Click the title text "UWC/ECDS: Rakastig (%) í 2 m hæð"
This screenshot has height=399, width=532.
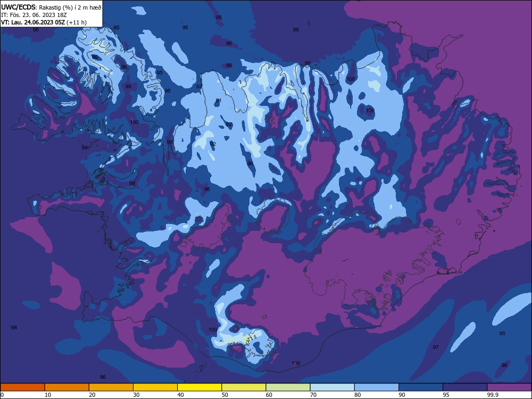pos(51,7)
